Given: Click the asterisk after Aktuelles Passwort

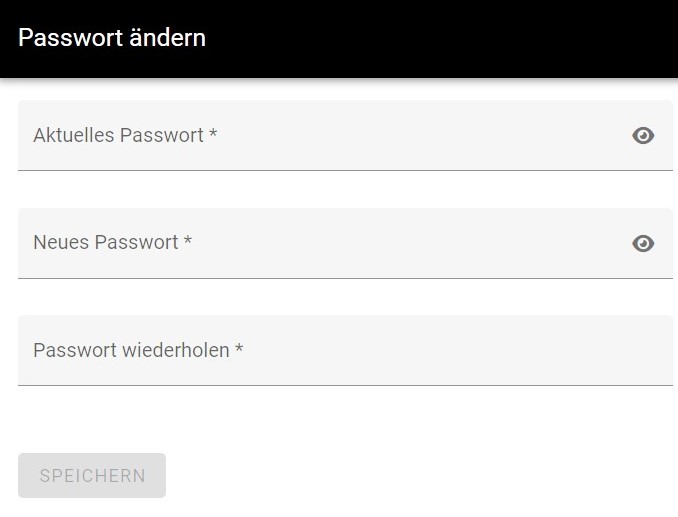Looking at the screenshot, I should tap(213, 135).
